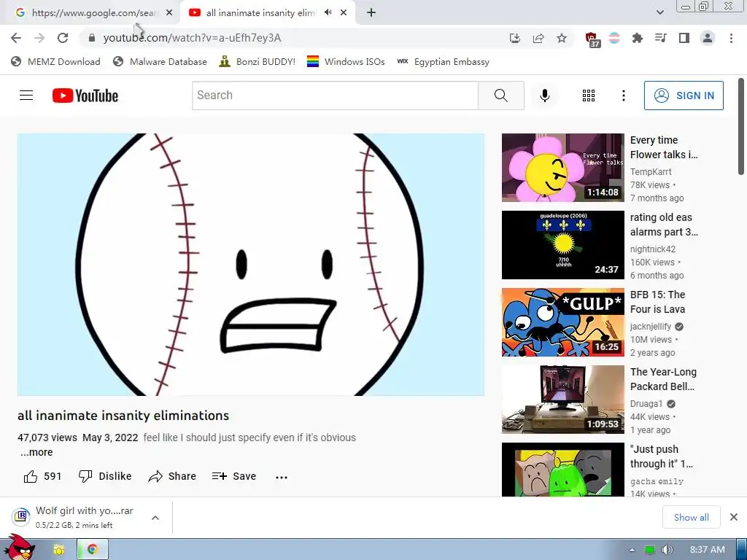Screen dimensions: 747x560
Task: Open Just push through it thumbnail
Action: 562,470
